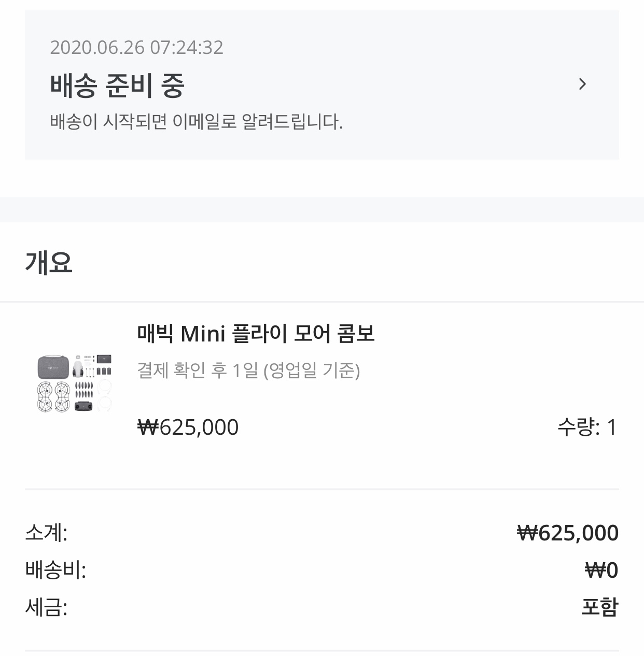Tap the 배송 준비 중 status heading

[x=117, y=85]
